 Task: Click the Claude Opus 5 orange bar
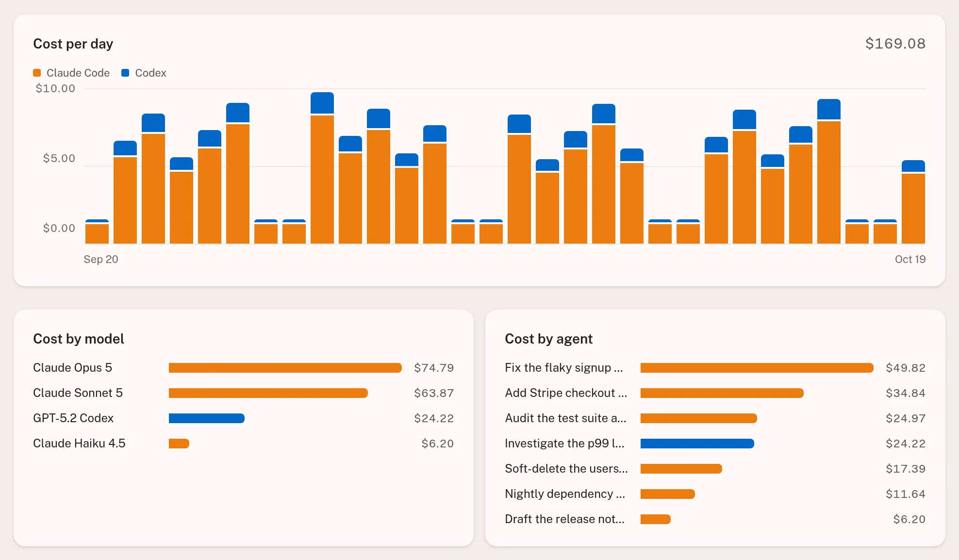coord(285,368)
